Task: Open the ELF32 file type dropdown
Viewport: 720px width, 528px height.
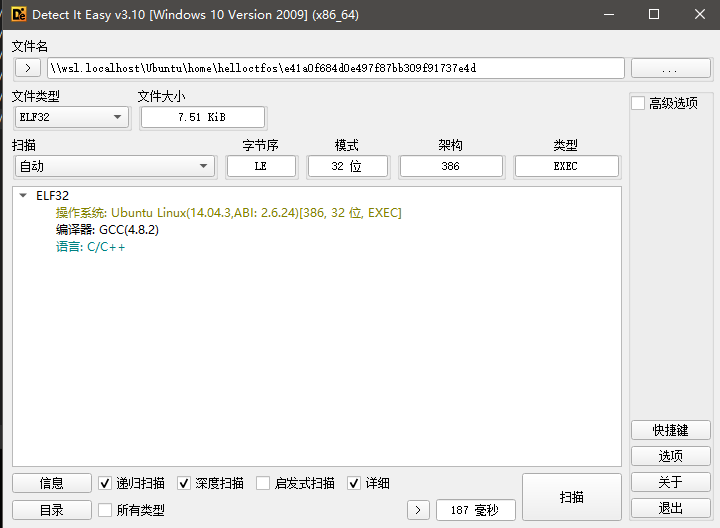Action: [72, 117]
